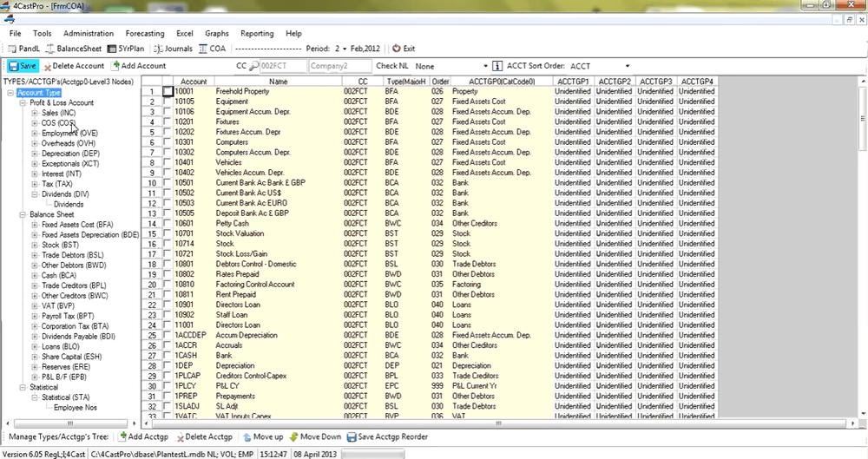Tick checkbox for account 10105 Equipment
Image resolution: width=868 pixels, height=459 pixels.
168,102
